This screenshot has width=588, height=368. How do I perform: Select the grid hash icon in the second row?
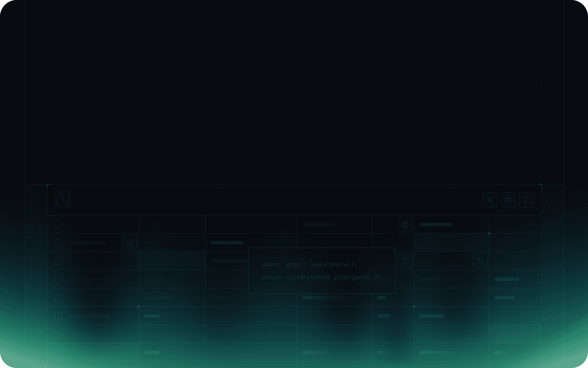click(x=129, y=242)
